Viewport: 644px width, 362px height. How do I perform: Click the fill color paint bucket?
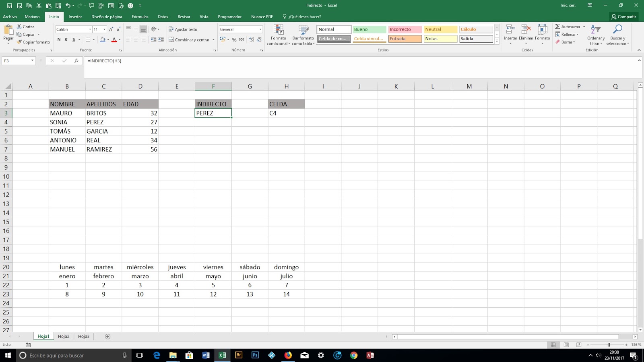(103, 39)
